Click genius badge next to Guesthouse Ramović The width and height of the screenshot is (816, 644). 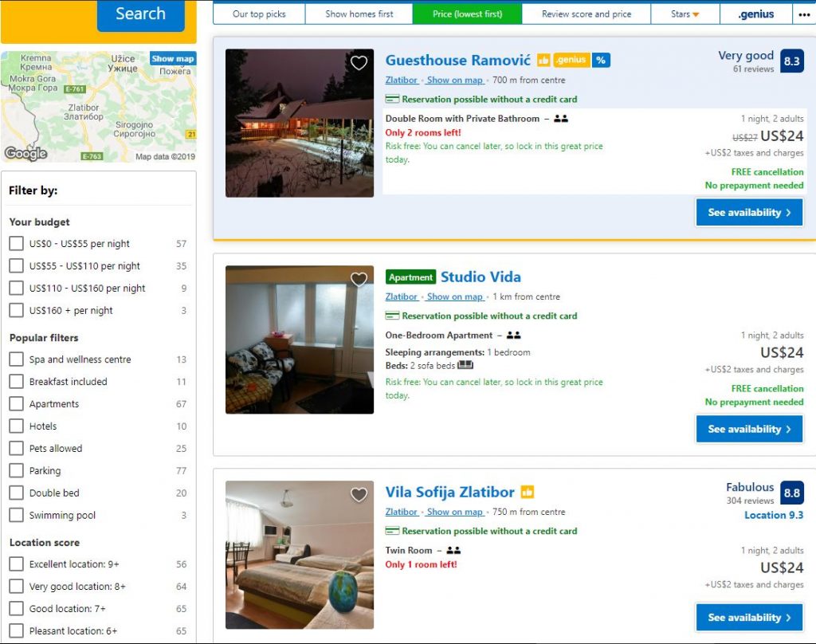pos(571,61)
